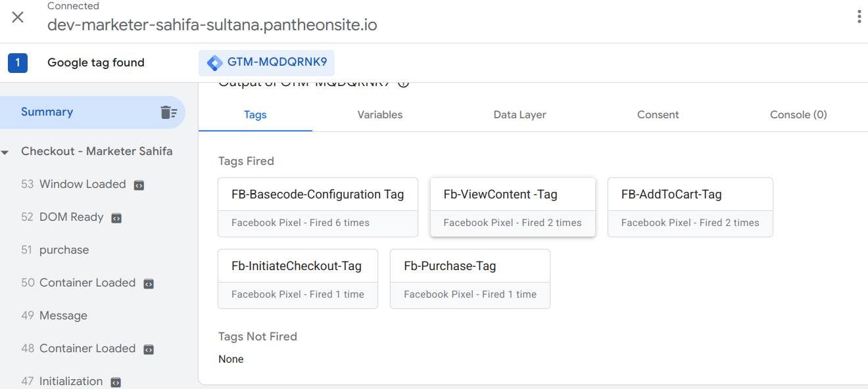
Task: Select the Summary item in the sidebar
Action: tap(93, 112)
